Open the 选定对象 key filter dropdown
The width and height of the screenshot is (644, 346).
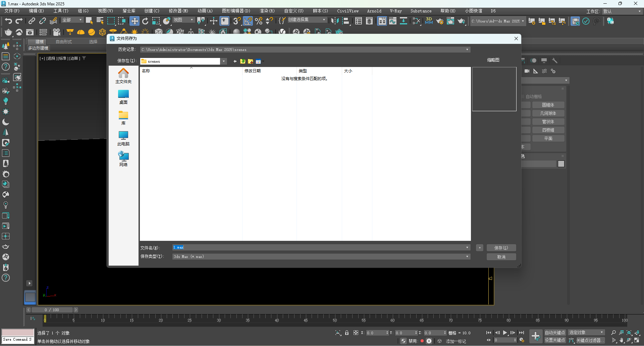(x=586, y=333)
